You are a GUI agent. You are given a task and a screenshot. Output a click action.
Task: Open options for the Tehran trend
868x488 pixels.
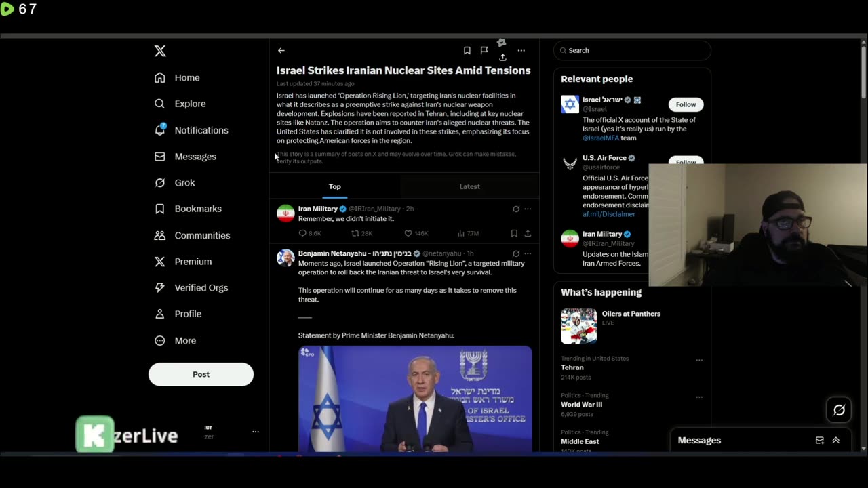coord(699,361)
